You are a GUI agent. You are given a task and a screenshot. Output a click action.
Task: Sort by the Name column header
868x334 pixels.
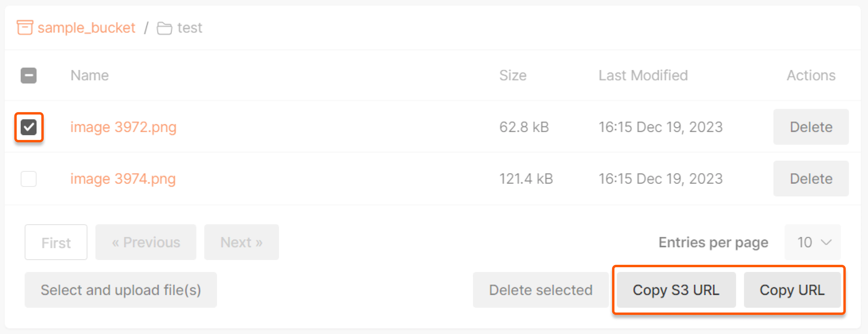89,75
